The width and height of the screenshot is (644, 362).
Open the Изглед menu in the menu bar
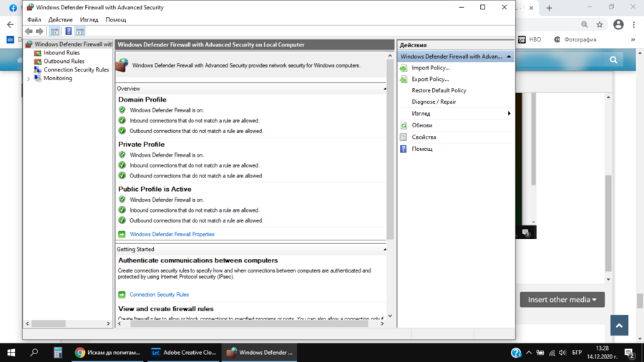pyautogui.click(x=89, y=20)
